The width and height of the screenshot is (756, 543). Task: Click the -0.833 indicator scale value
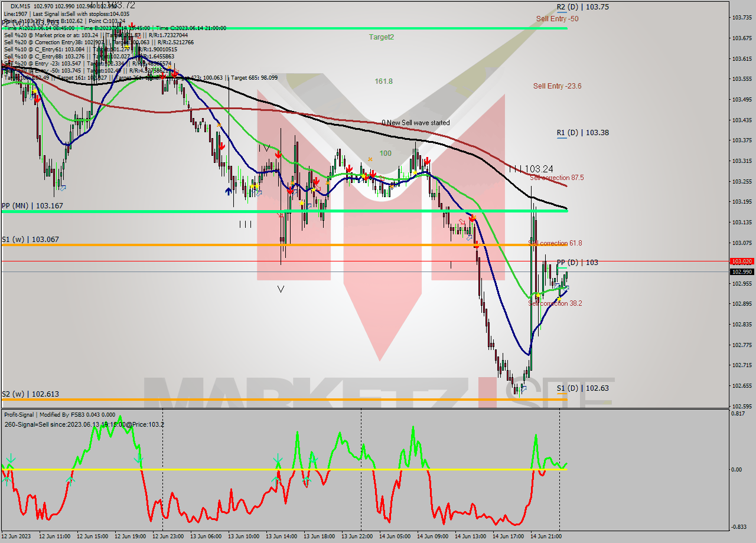(739, 527)
